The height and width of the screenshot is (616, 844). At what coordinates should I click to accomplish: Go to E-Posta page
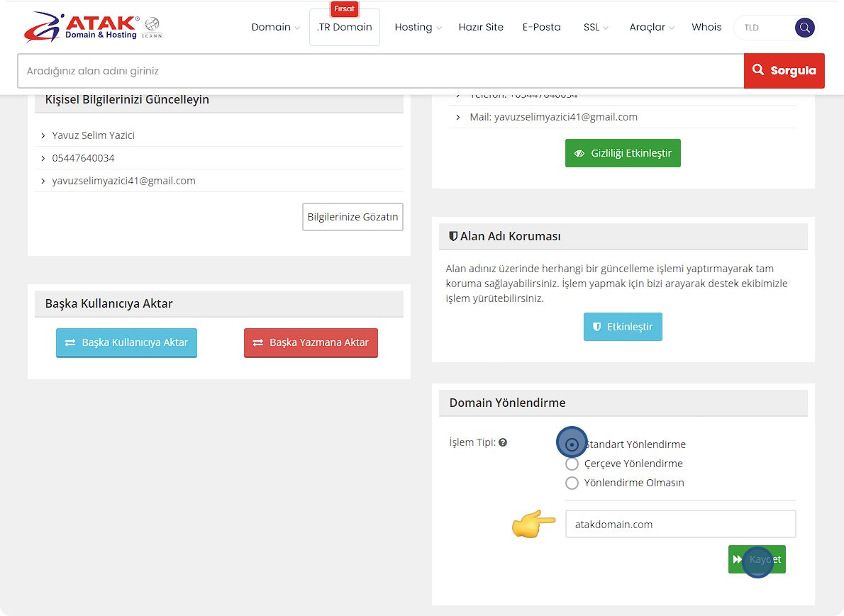click(x=541, y=27)
